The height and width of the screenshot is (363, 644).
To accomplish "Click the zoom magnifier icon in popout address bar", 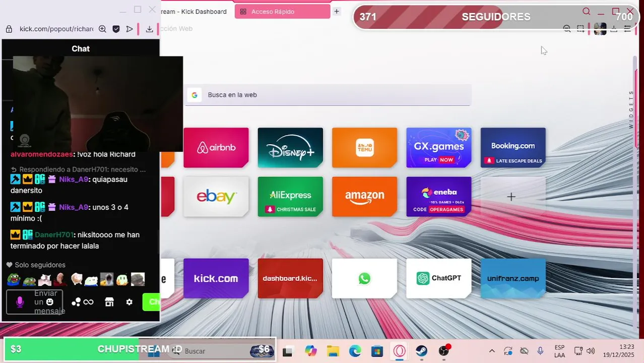I will (102, 29).
